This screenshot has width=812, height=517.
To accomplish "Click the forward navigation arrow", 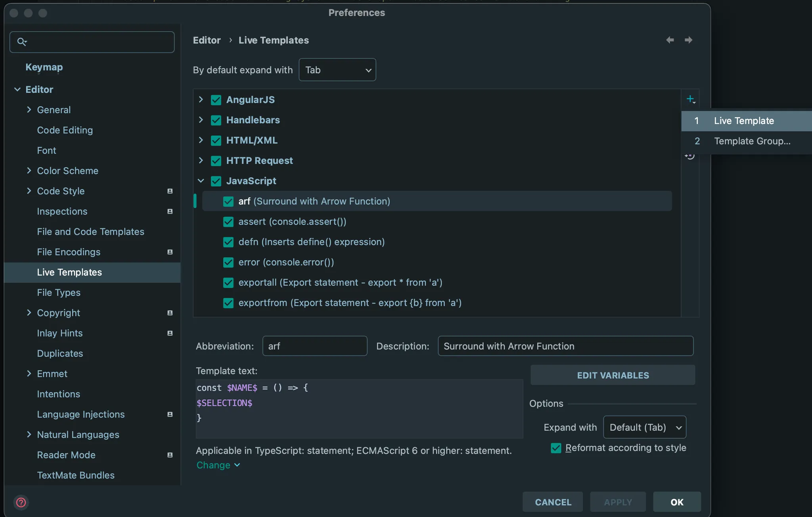I will 689,40.
